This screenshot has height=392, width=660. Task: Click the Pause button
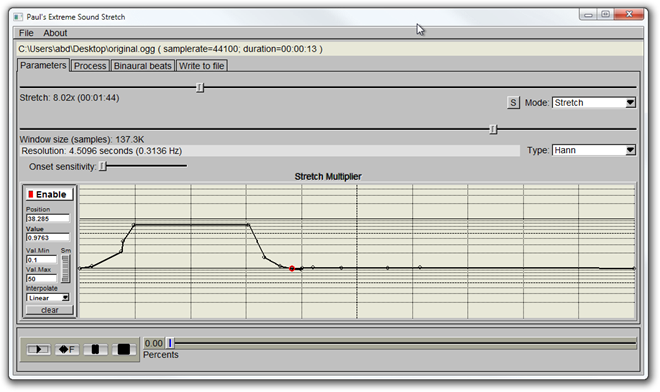(95, 349)
